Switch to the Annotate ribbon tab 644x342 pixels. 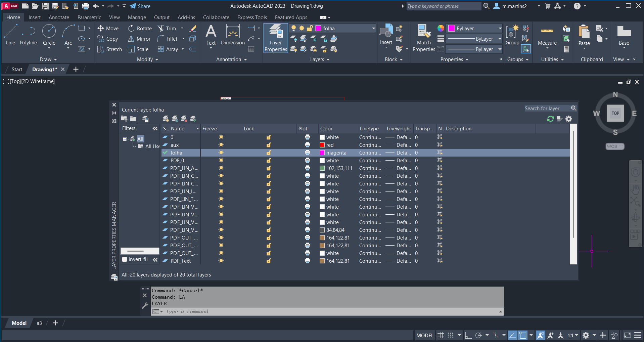(59, 17)
